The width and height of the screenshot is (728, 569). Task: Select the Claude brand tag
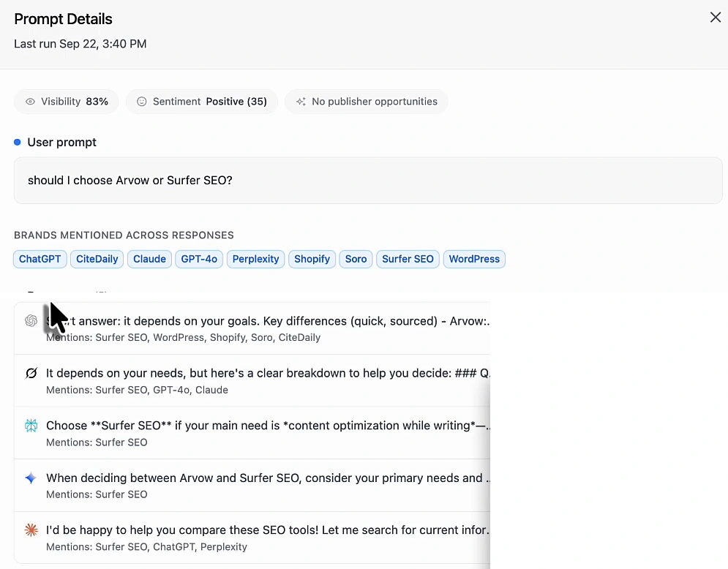coord(149,259)
